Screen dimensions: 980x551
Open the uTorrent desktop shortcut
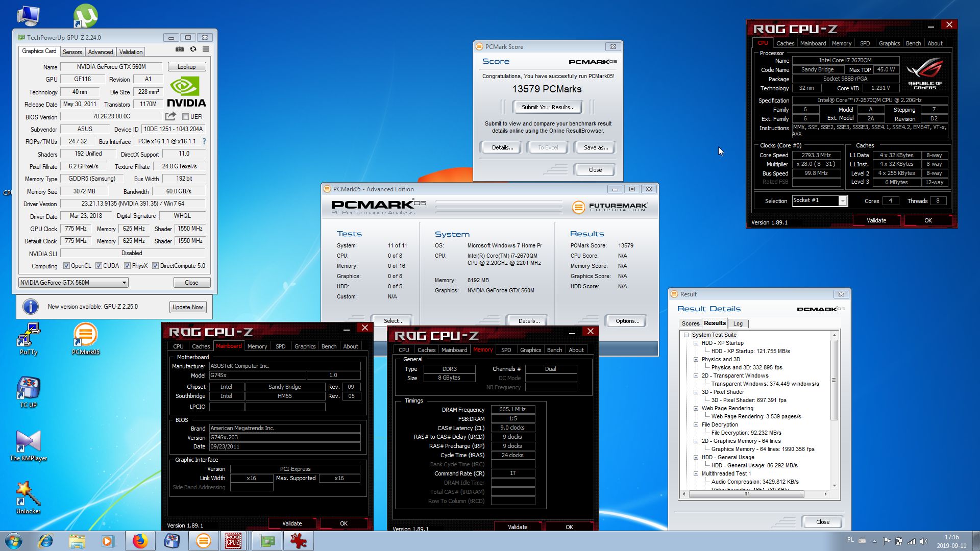pos(85,15)
